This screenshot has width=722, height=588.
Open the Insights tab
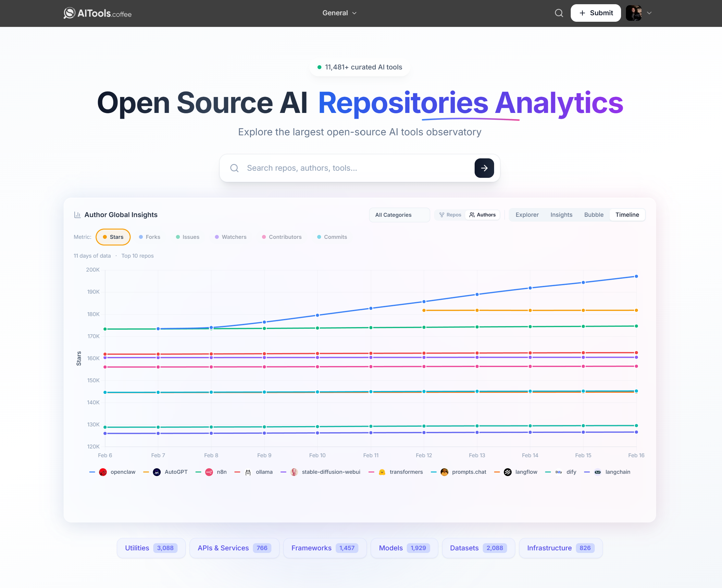click(561, 214)
